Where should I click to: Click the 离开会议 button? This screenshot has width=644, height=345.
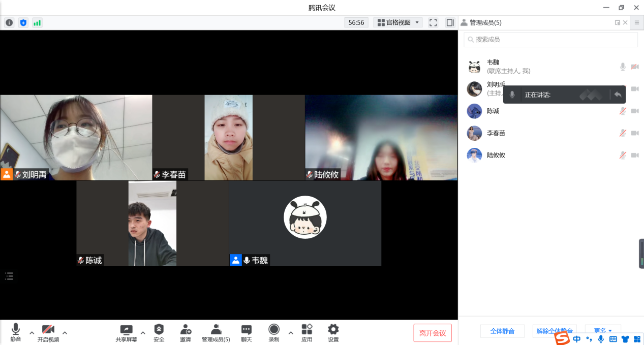(x=432, y=333)
